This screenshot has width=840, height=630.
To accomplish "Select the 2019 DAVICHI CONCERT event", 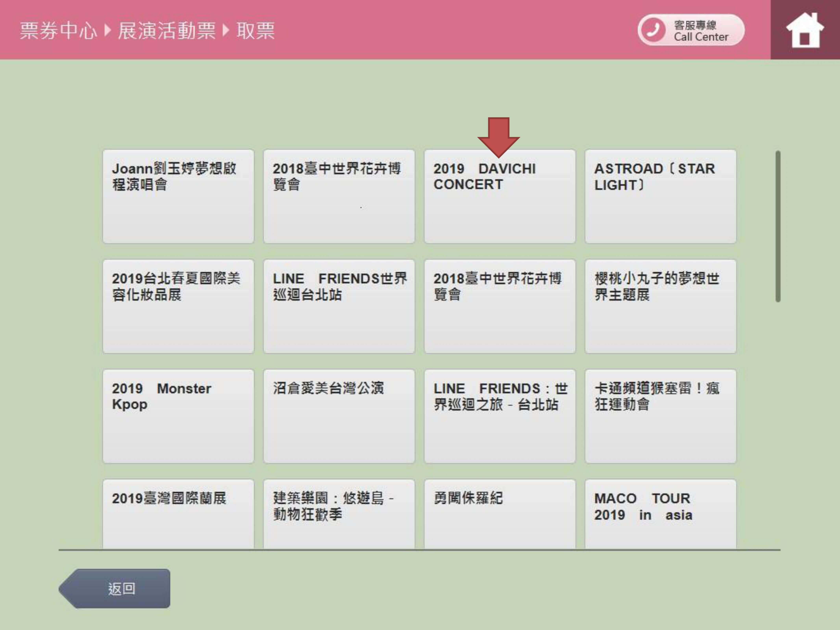I will click(500, 196).
